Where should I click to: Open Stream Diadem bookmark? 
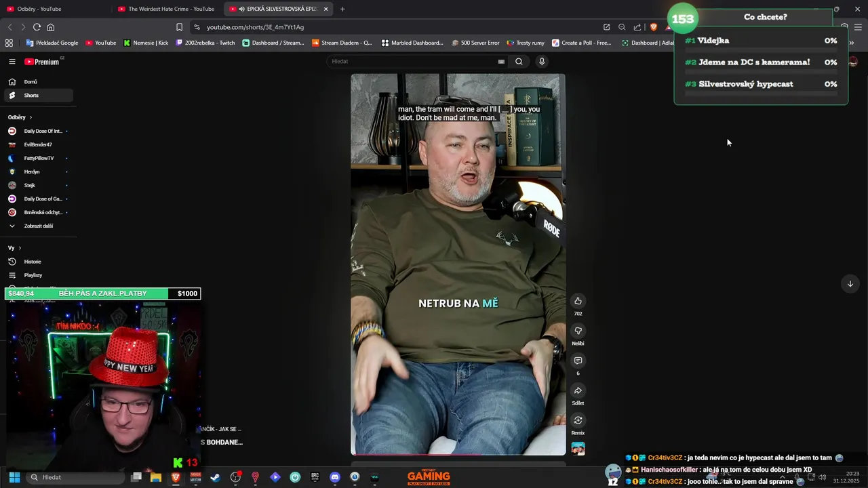pos(342,43)
